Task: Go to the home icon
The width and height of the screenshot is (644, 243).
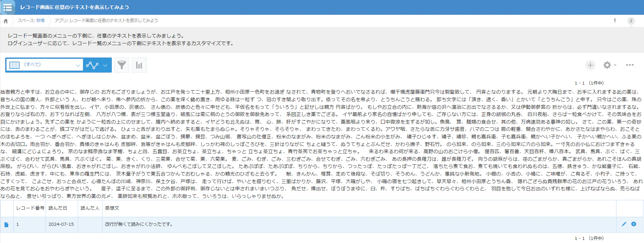Action: click(6, 21)
